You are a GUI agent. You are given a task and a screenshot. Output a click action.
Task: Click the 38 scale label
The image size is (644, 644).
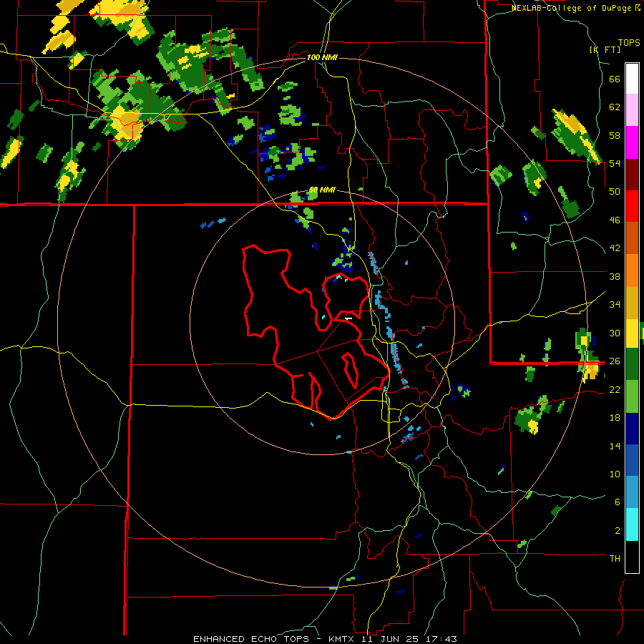(x=615, y=276)
